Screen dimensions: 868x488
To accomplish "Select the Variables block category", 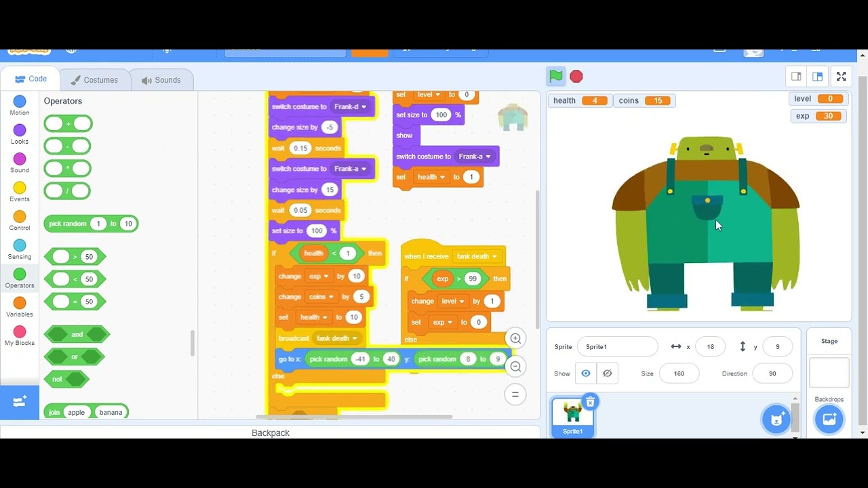I will [x=20, y=308].
